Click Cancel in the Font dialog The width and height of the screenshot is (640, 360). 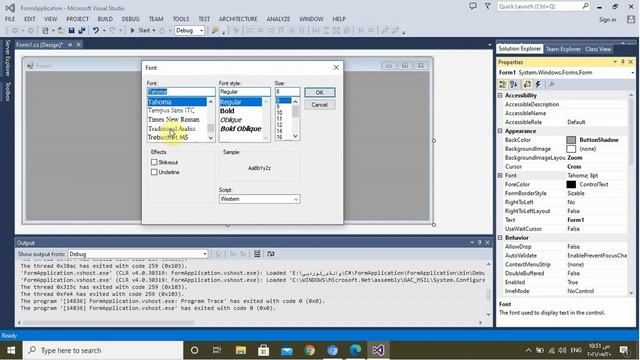(320, 105)
